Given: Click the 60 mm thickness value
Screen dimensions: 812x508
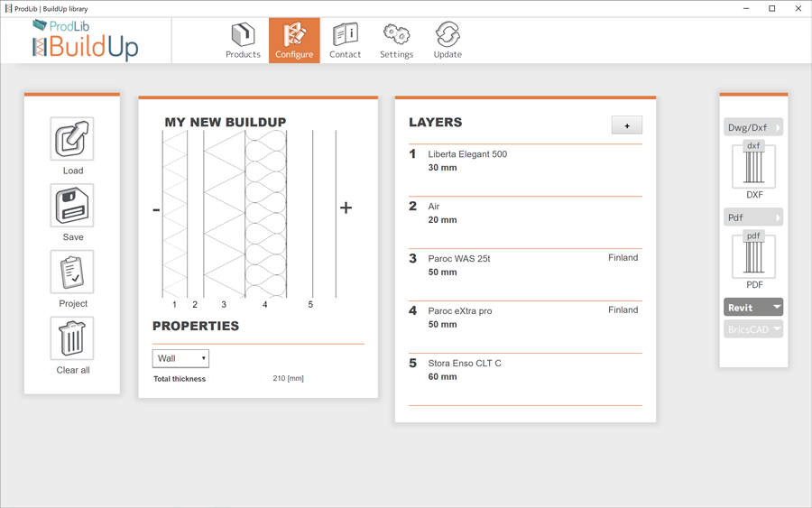Looking at the screenshot, I should coord(442,377).
